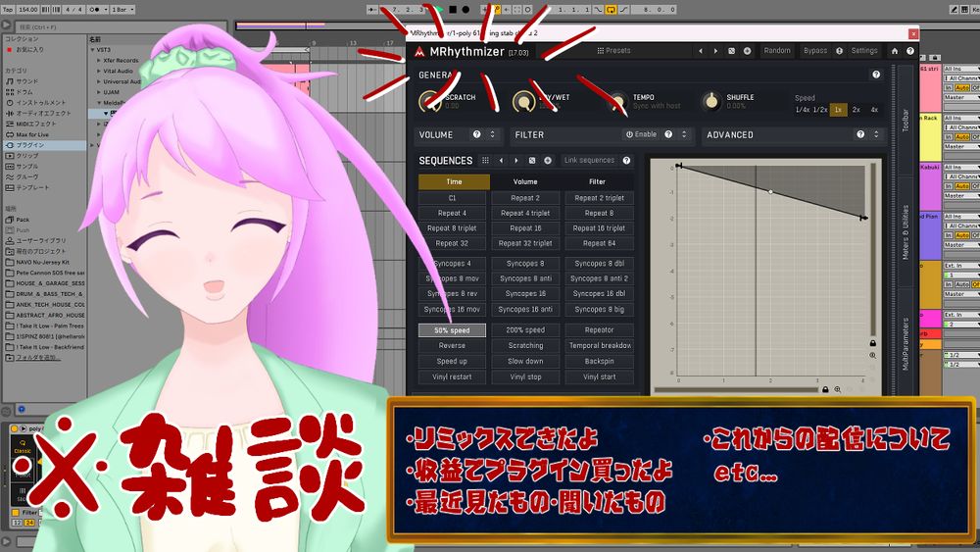Click the General section help icon
980x552 pixels.
tap(876, 75)
